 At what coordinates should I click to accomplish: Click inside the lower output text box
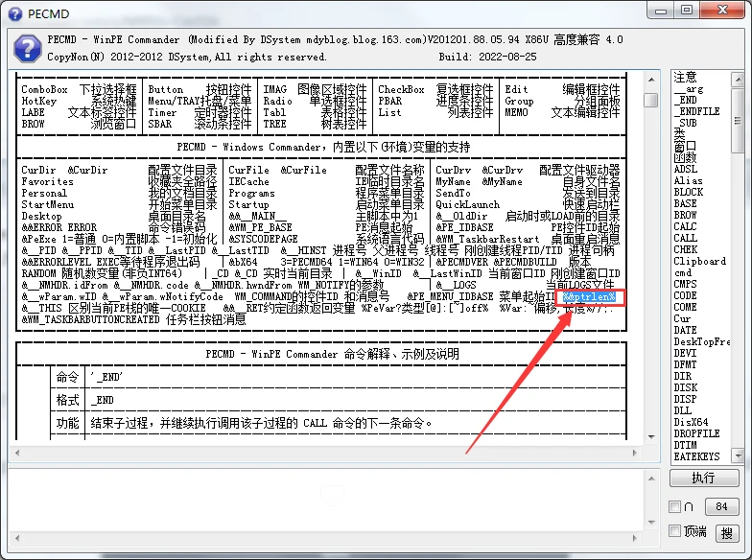click(326, 501)
